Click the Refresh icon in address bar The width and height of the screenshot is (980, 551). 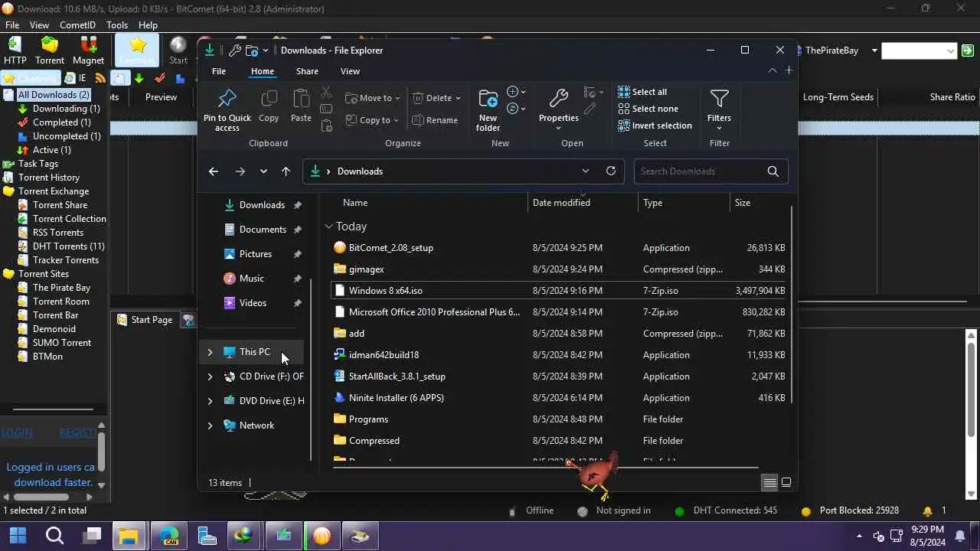(611, 171)
